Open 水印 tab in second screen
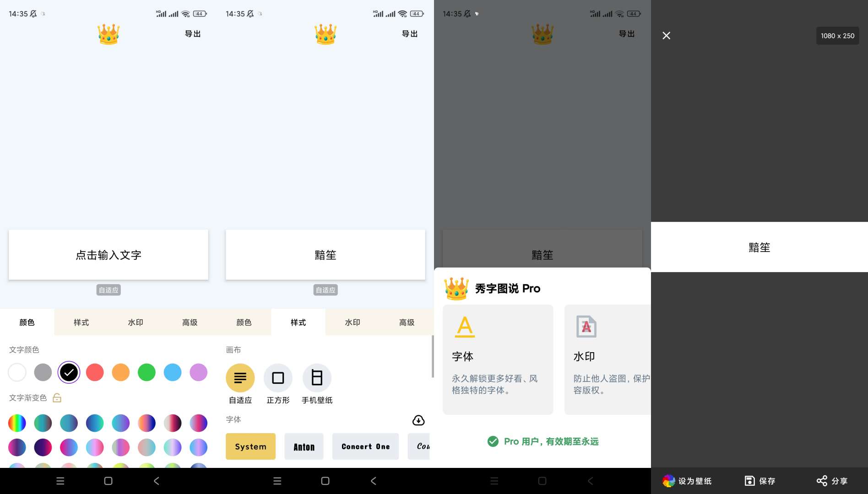Image resolution: width=868 pixels, height=494 pixels. tap(353, 322)
